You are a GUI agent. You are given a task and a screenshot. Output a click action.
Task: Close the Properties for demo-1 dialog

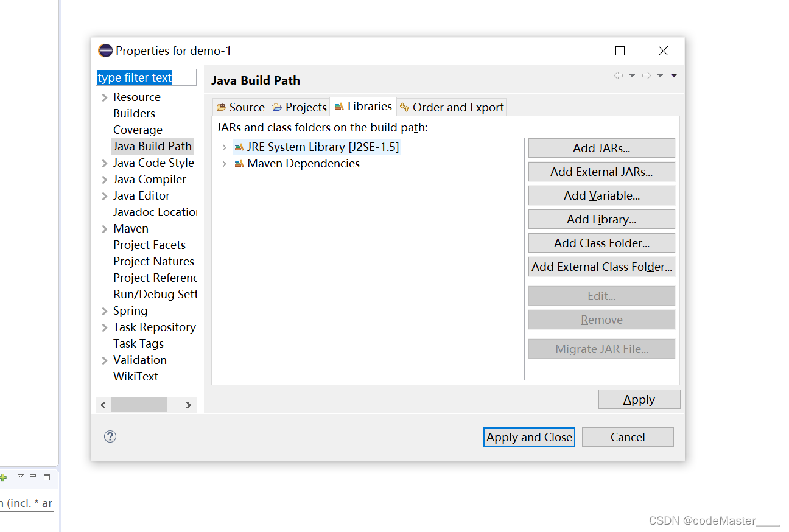tap(663, 51)
